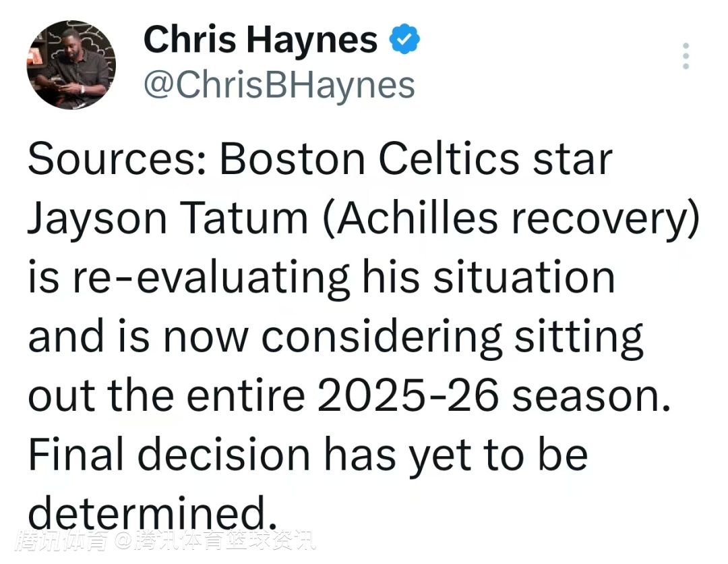
Task: Click the blue verified checkmark badge
Action: click(x=404, y=40)
